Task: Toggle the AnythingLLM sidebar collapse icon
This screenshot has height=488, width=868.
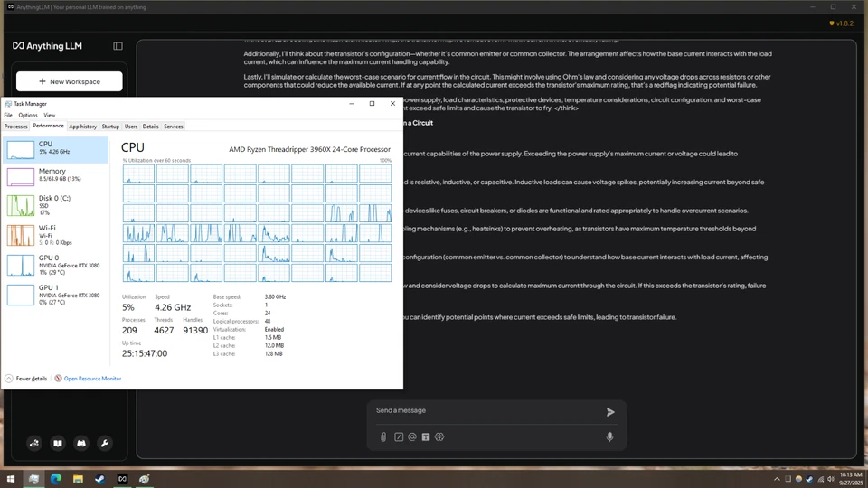Action: pos(118,46)
